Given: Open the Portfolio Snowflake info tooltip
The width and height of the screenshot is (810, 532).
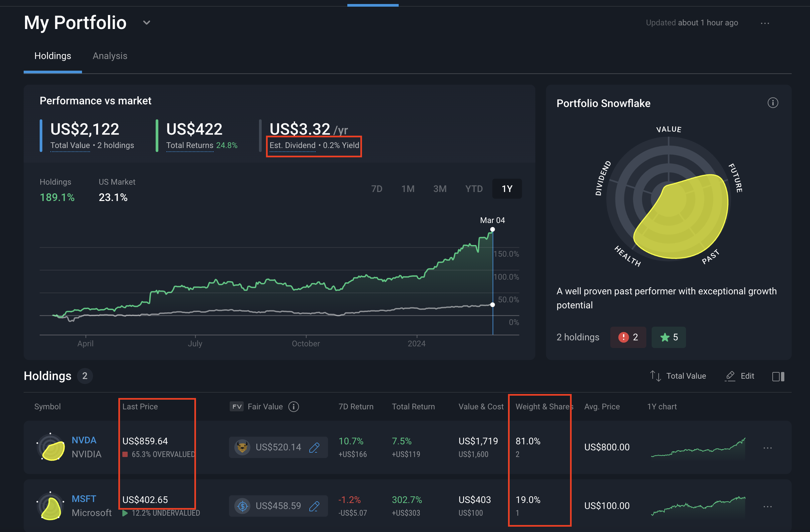Looking at the screenshot, I should tap(773, 102).
